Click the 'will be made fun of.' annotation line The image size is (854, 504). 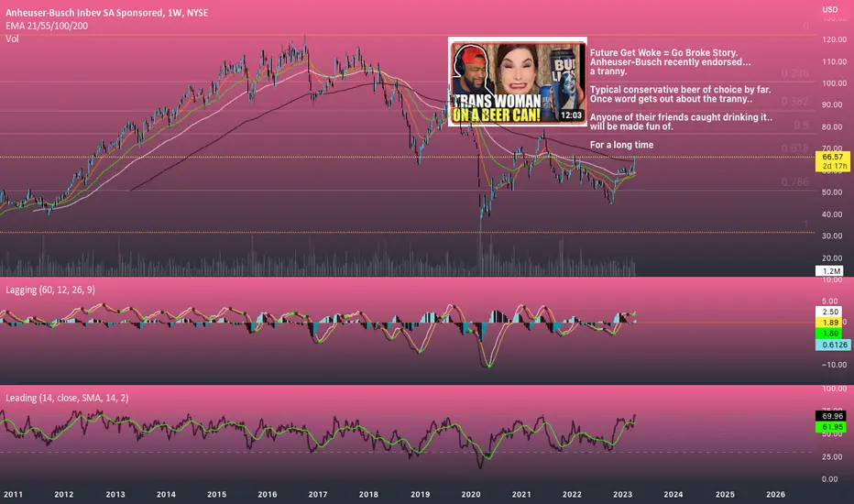pyautogui.click(x=631, y=126)
